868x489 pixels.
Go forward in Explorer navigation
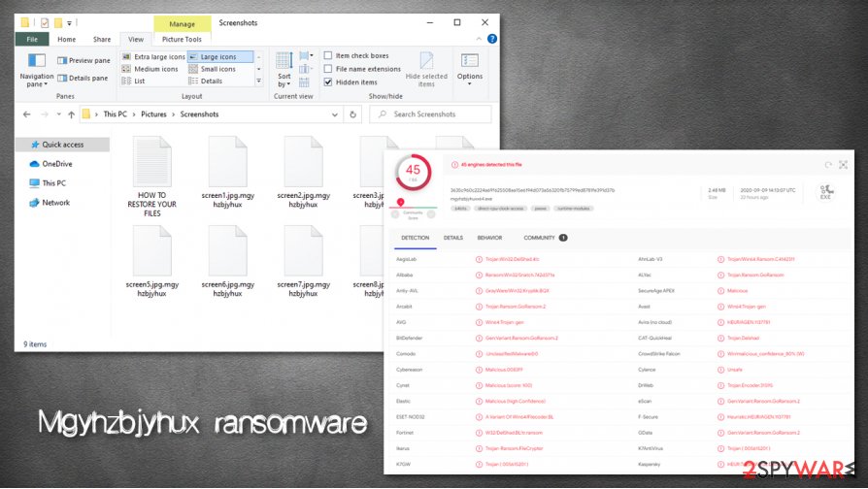point(45,114)
